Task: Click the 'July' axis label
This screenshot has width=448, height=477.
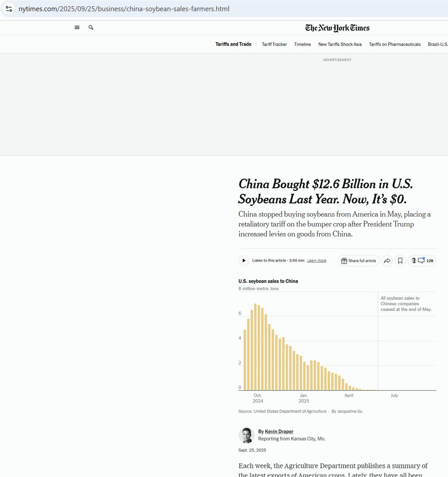Action: (x=394, y=396)
